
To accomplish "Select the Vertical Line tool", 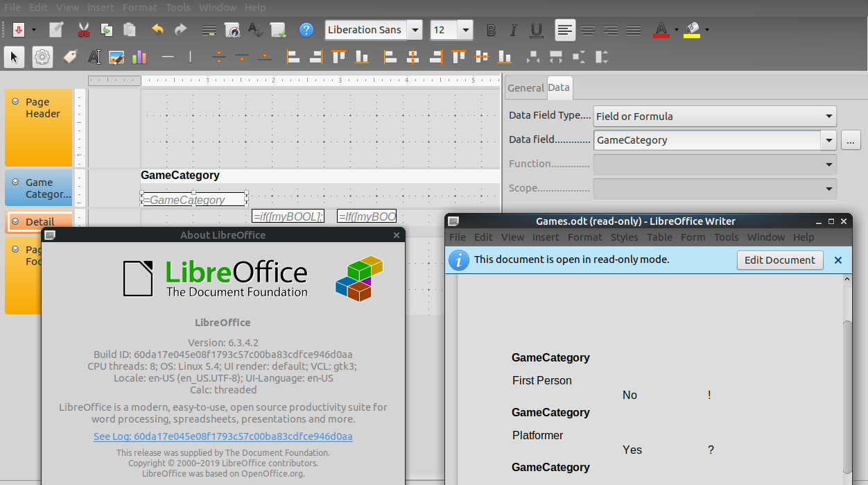I will pos(191,57).
